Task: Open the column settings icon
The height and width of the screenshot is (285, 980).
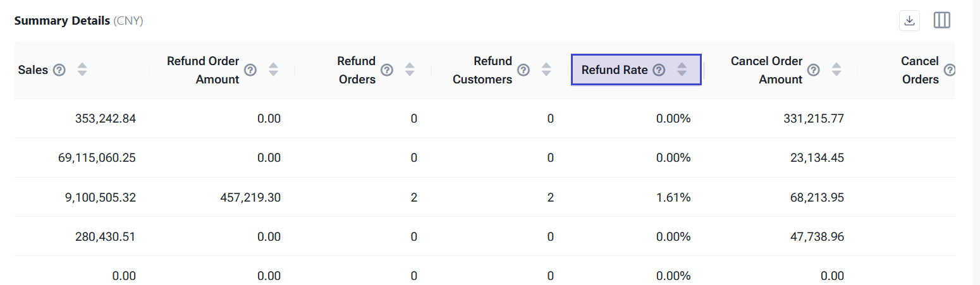Action: [942, 21]
